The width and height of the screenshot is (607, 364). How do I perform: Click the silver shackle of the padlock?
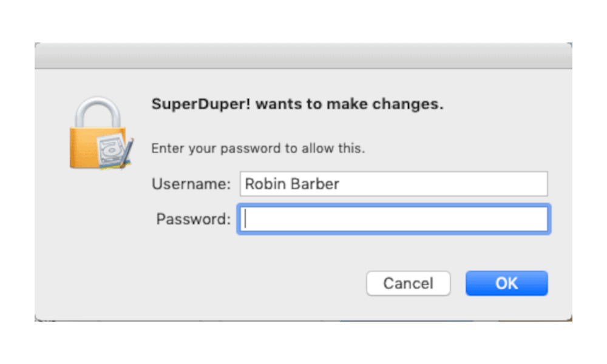click(x=98, y=112)
